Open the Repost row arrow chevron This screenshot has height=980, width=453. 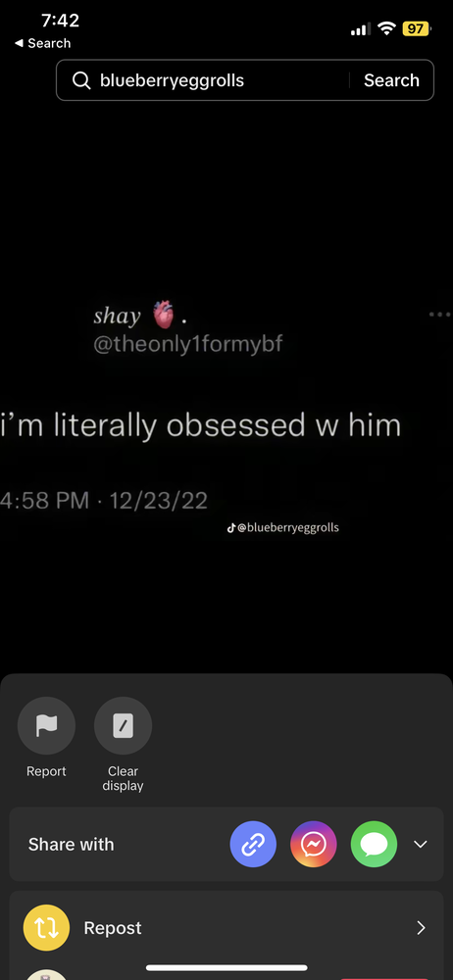pyautogui.click(x=421, y=927)
